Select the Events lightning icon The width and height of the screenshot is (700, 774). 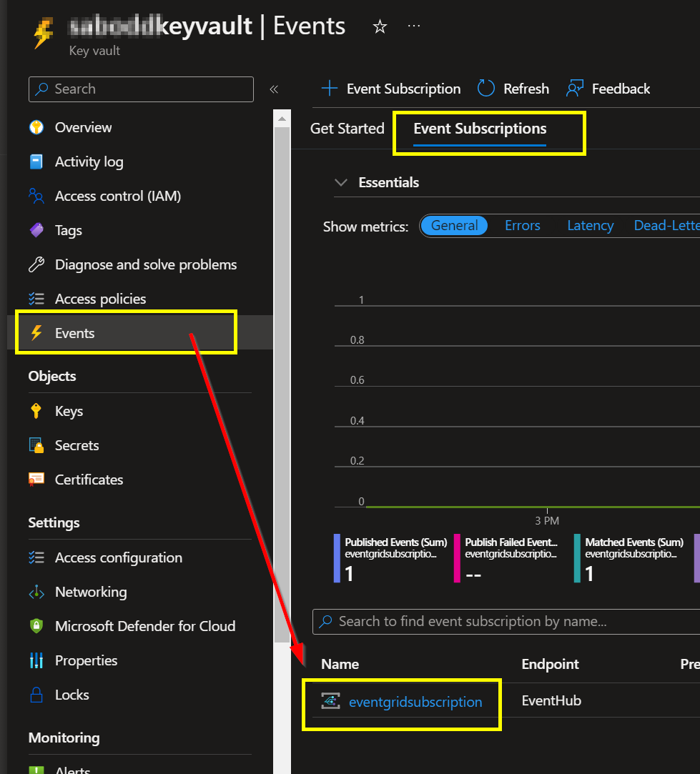tap(38, 332)
